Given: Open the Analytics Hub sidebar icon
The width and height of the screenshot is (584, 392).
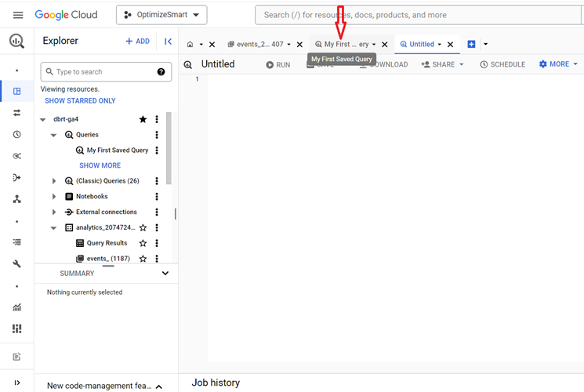Looking at the screenshot, I should pyautogui.click(x=16, y=156).
